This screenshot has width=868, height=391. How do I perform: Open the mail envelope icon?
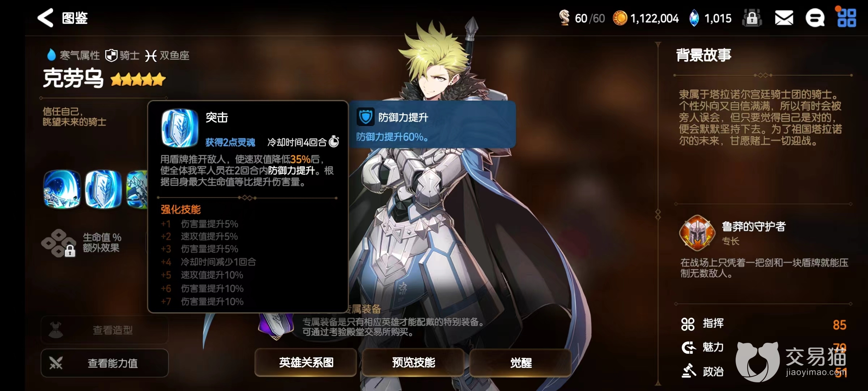tap(784, 18)
